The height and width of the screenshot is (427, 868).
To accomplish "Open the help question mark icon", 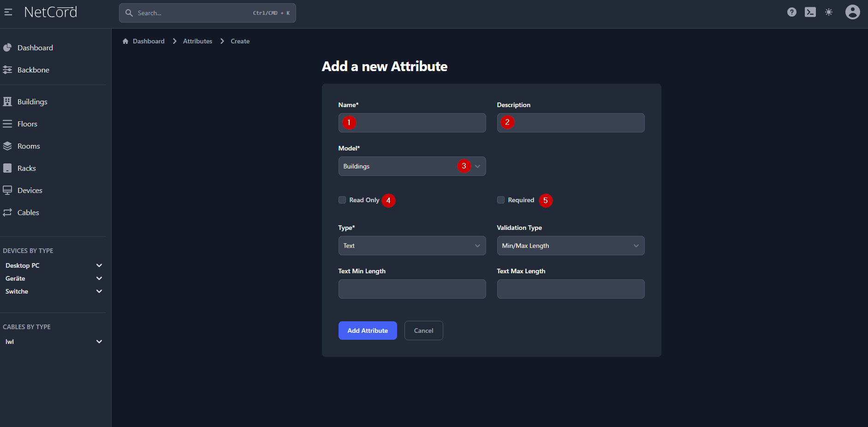I will click(791, 12).
